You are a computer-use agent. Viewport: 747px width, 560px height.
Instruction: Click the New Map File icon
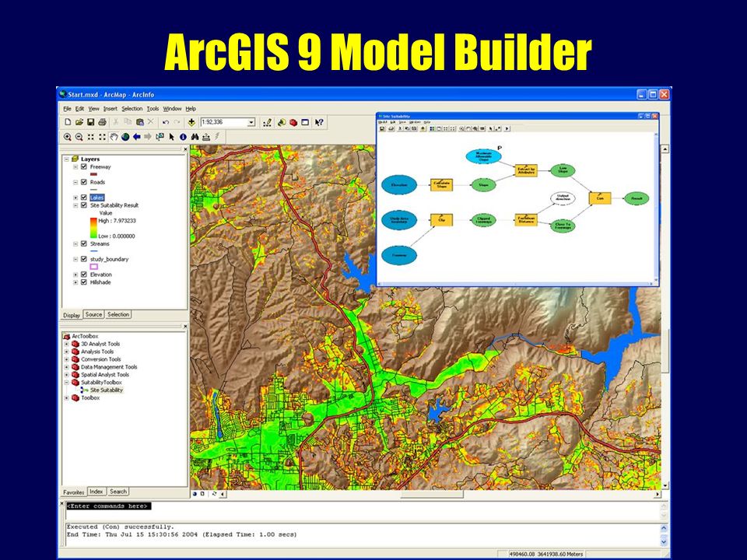pos(68,122)
